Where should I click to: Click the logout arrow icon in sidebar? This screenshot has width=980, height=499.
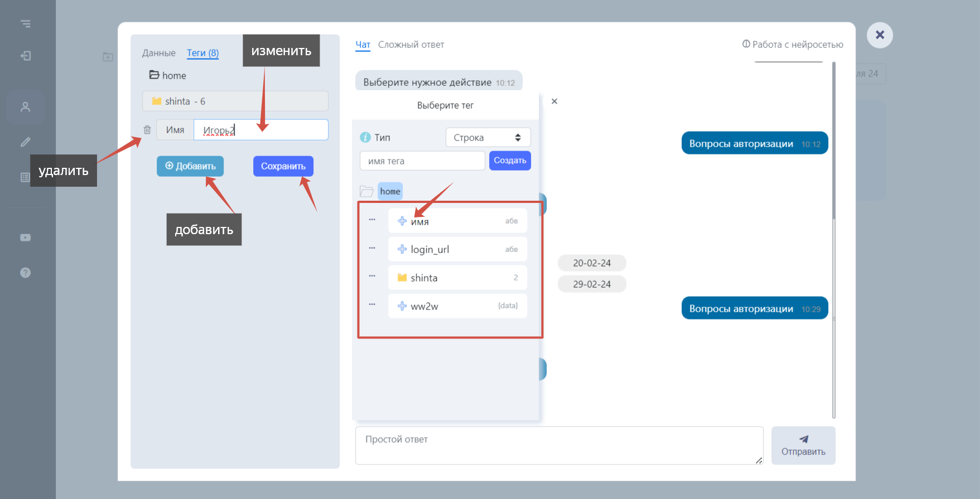tap(26, 56)
